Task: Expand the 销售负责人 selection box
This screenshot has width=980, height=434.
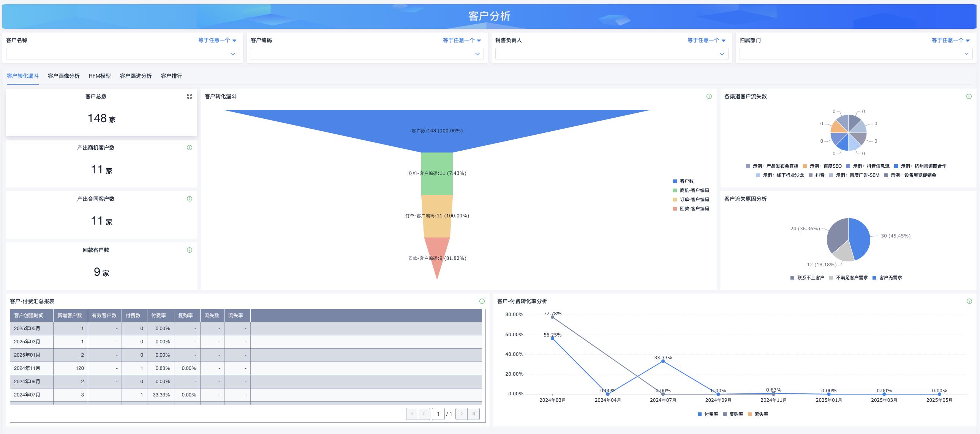Action: [x=611, y=54]
